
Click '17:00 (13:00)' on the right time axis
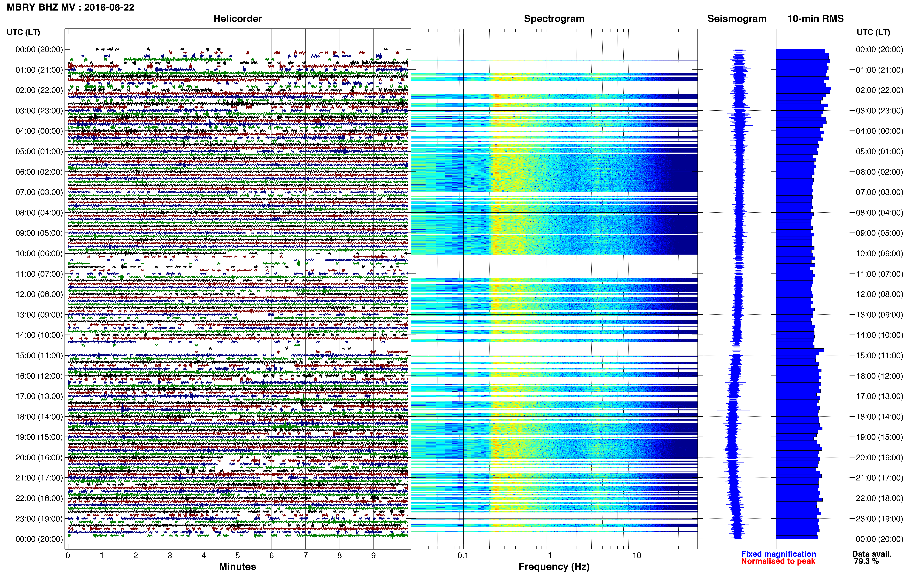[879, 396]
